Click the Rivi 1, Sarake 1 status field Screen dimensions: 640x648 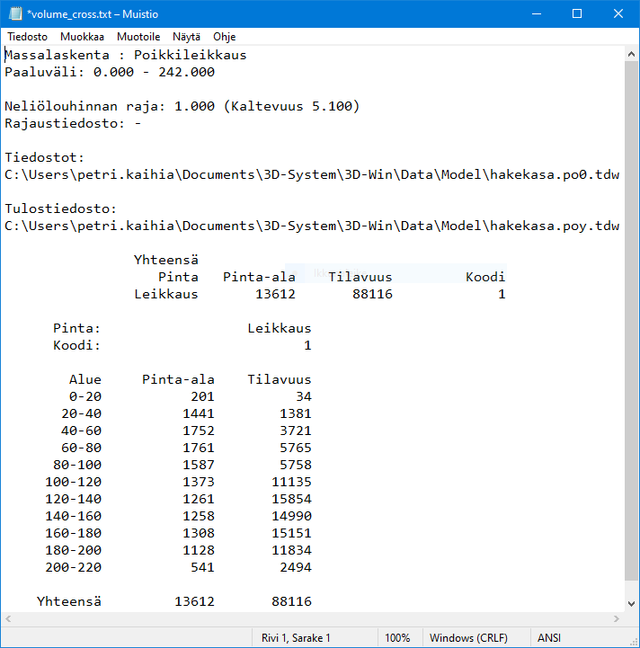pyautogui.click(x=296, y=637)
